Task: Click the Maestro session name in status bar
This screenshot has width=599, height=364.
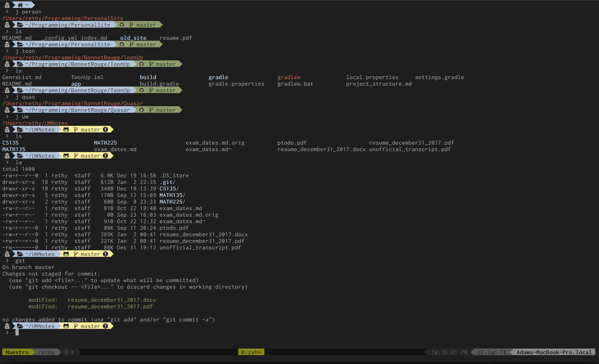Action: tap(17, 352)
